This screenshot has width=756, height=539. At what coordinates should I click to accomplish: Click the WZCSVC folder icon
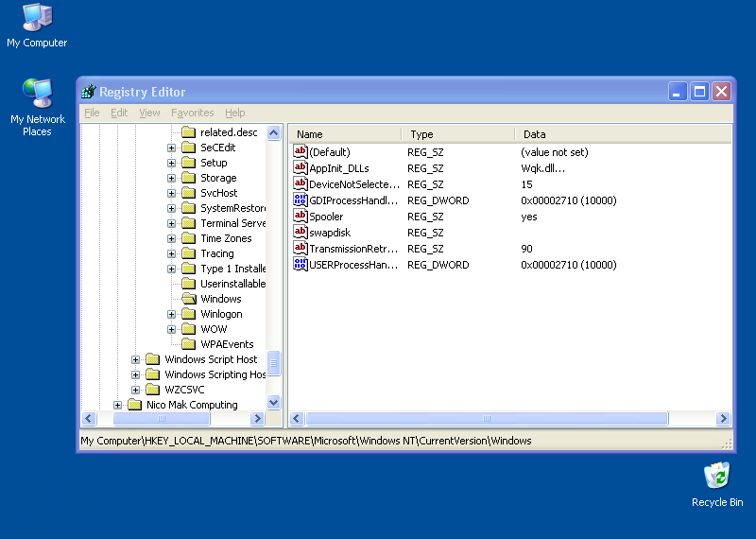[x=153, y=390]
